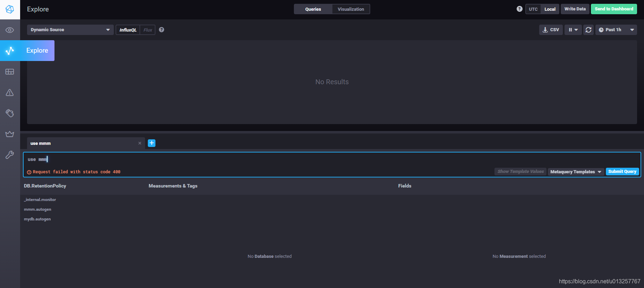Viewport: 644px width, 288px height.
Task: Open the Dynamic Source dropdown
Action: 70,30
